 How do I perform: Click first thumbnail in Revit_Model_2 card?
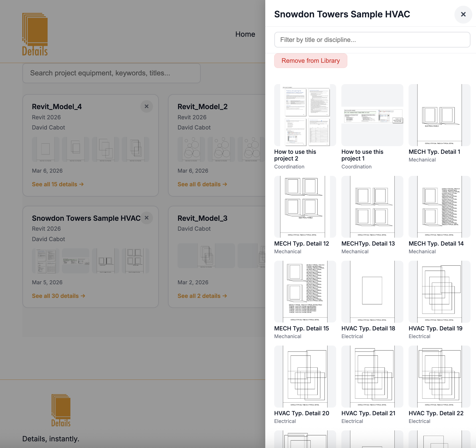pyautogui.click(x=191, y=149)
